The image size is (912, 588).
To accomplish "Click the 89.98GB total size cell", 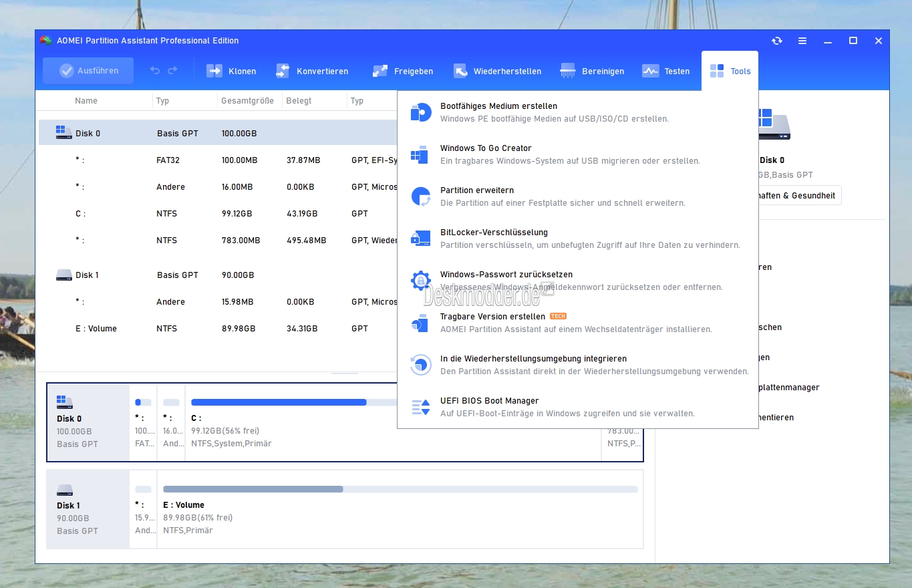I will click(239, 329).
